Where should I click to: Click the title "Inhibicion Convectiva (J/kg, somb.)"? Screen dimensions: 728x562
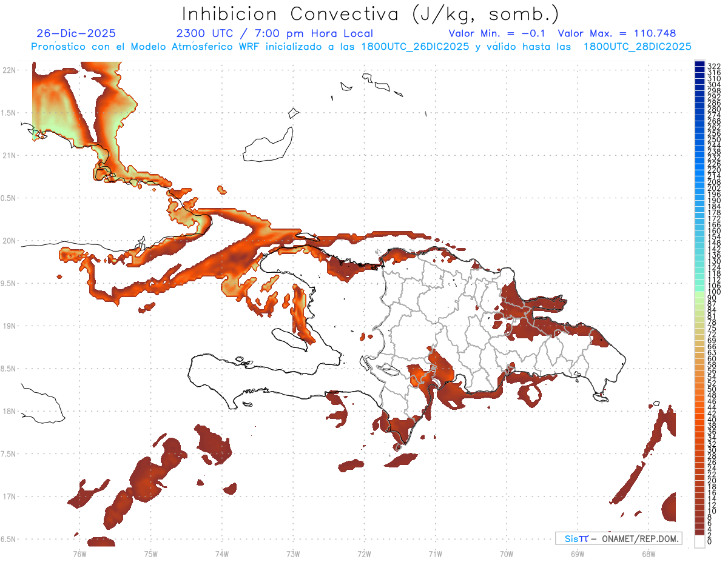371,15
